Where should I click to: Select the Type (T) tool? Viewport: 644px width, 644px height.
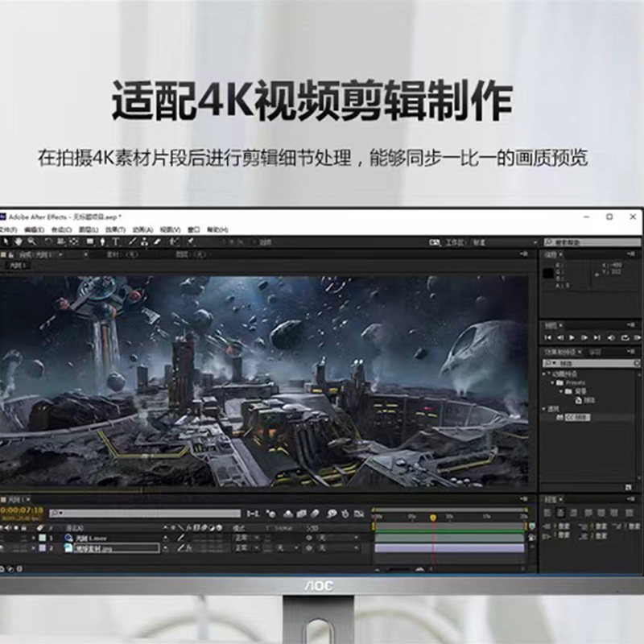point(116,242)
